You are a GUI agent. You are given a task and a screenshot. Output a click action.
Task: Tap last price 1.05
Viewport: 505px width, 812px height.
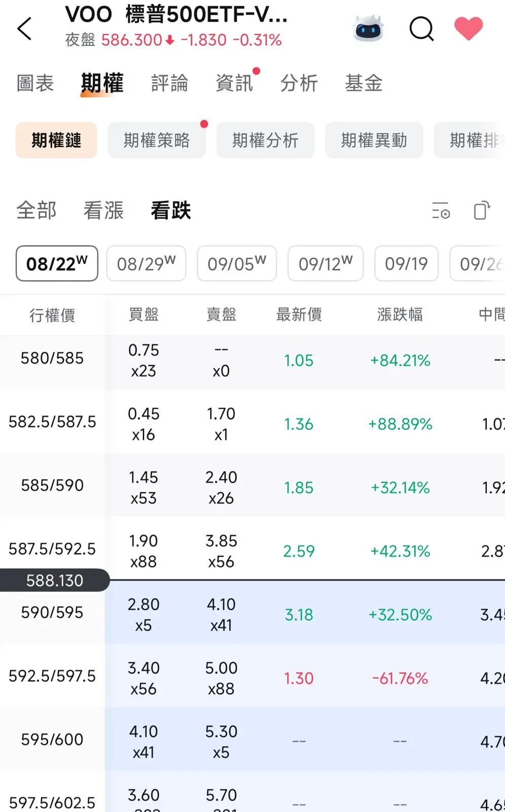pos(299,360)
